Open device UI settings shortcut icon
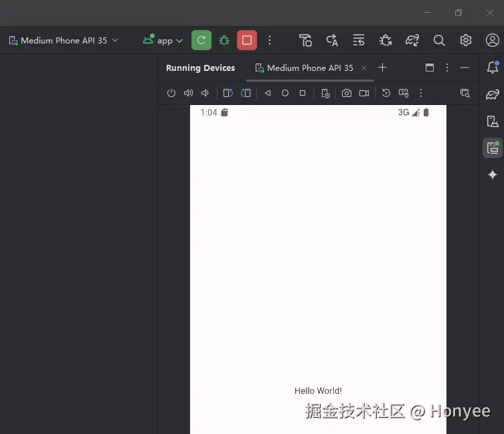This screenshot has width=504, height=434. pos(325,94)
